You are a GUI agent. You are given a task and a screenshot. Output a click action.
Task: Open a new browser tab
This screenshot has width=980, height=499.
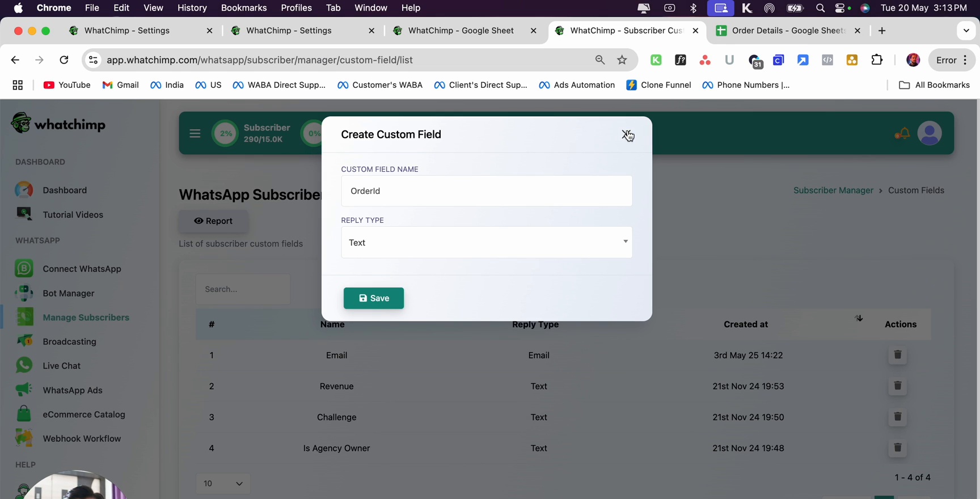pyautogui.click(x=882, y=31)
